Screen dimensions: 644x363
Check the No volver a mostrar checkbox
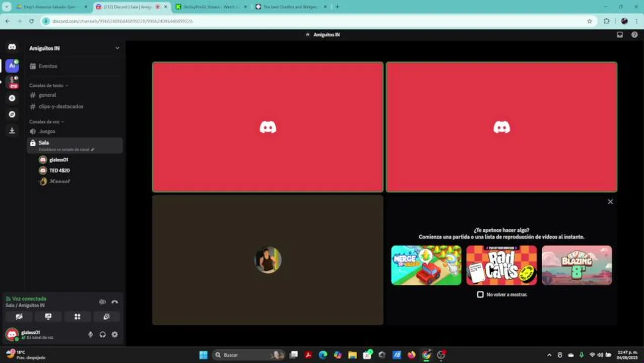point(480,294)
